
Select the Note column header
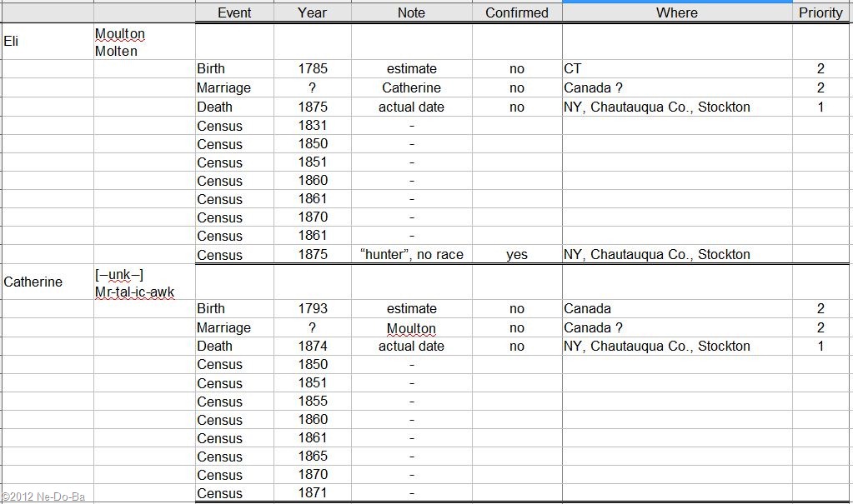coord(411,12)
